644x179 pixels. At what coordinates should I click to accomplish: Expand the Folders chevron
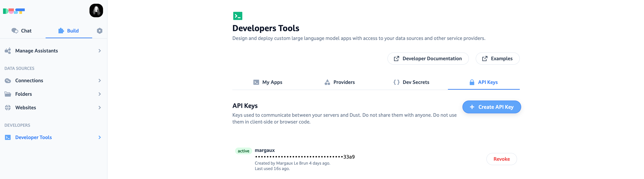pyautogui.click(x=99, y=94)
